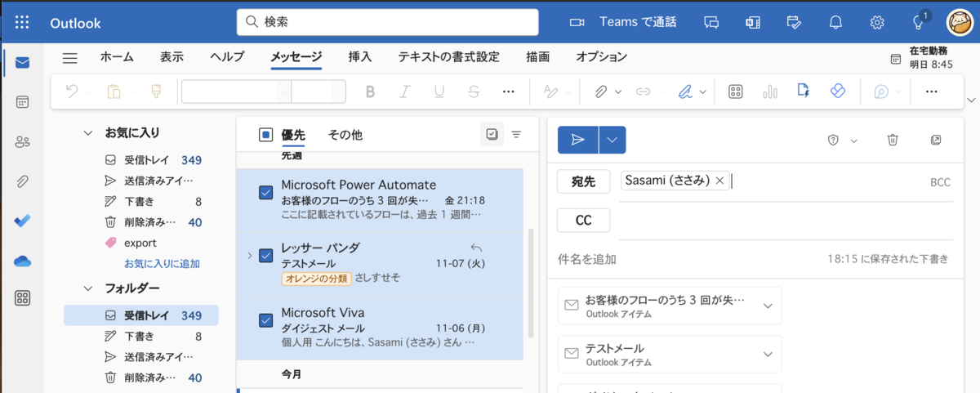Open the 挿入 tab
The height and width of the screenshot is (393, 980).
tap(360, 57)
